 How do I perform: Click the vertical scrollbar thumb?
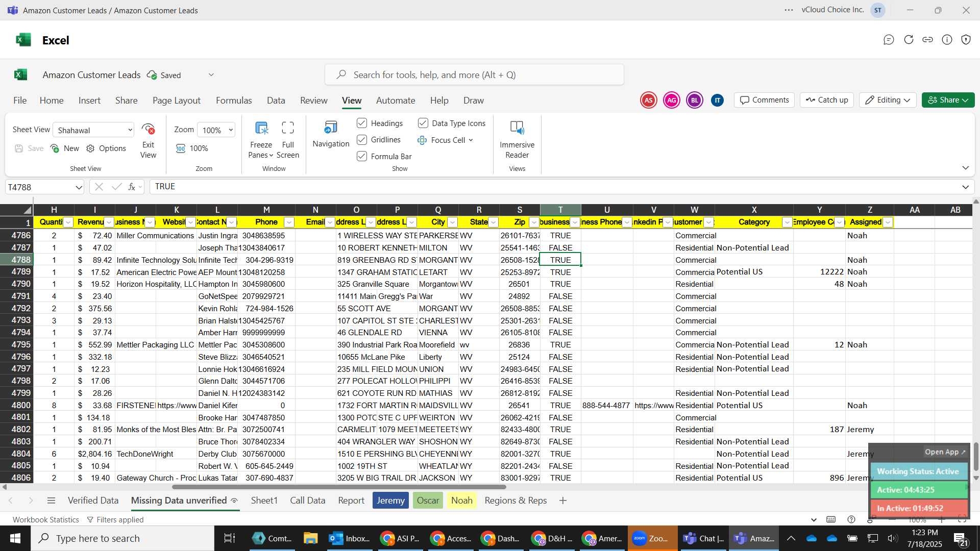[976, 457]
